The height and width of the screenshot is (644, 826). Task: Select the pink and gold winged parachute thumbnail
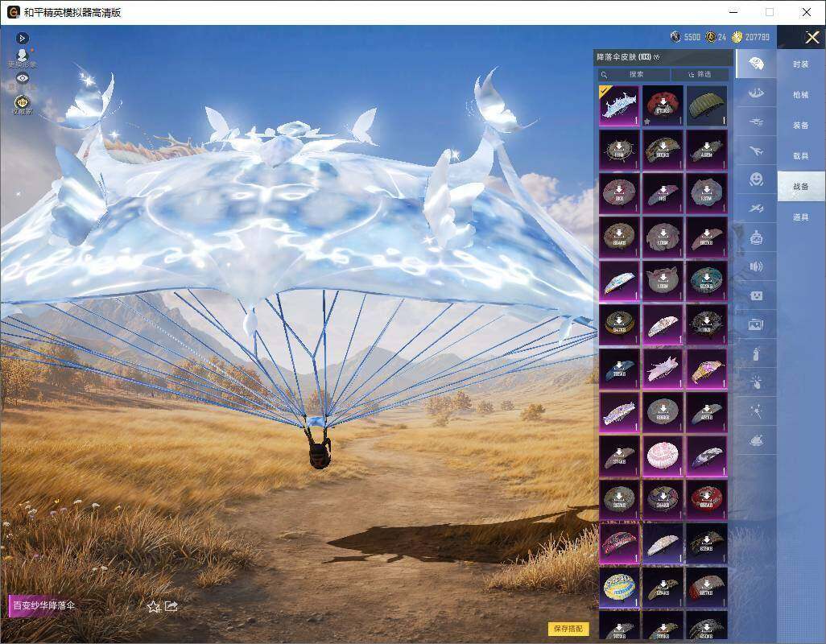(707, 368)
